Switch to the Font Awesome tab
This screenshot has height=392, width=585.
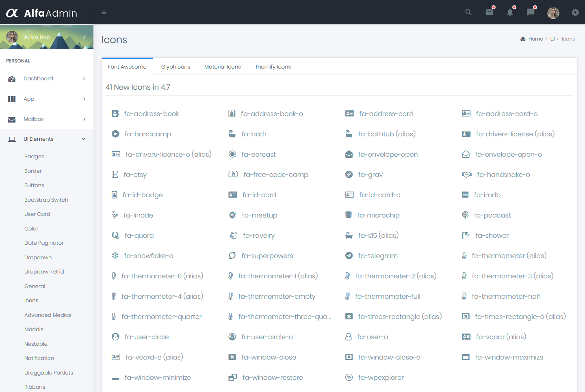(127, 67)
